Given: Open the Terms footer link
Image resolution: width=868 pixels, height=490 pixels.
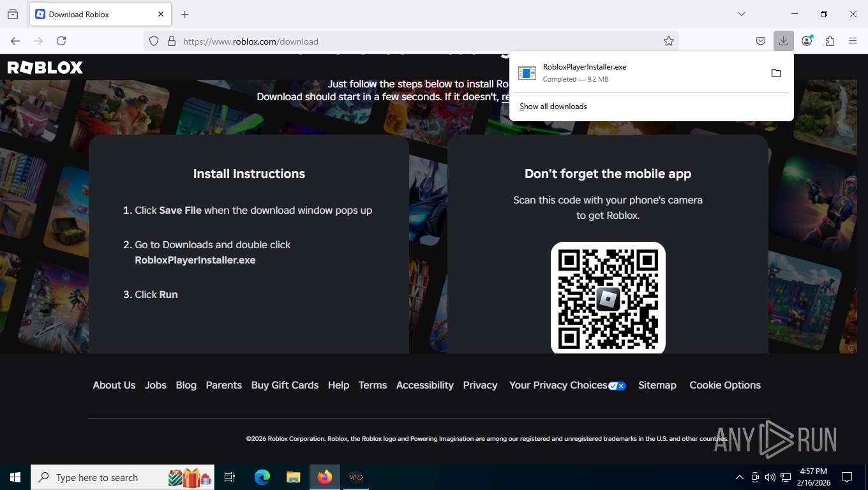Looking at the screenshot, I should point(373,385).
